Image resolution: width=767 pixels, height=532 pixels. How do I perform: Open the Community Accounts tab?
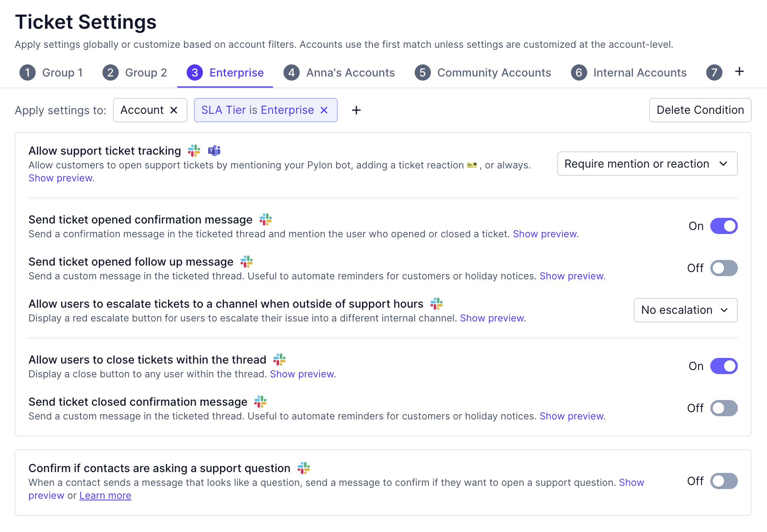(483, 73)
